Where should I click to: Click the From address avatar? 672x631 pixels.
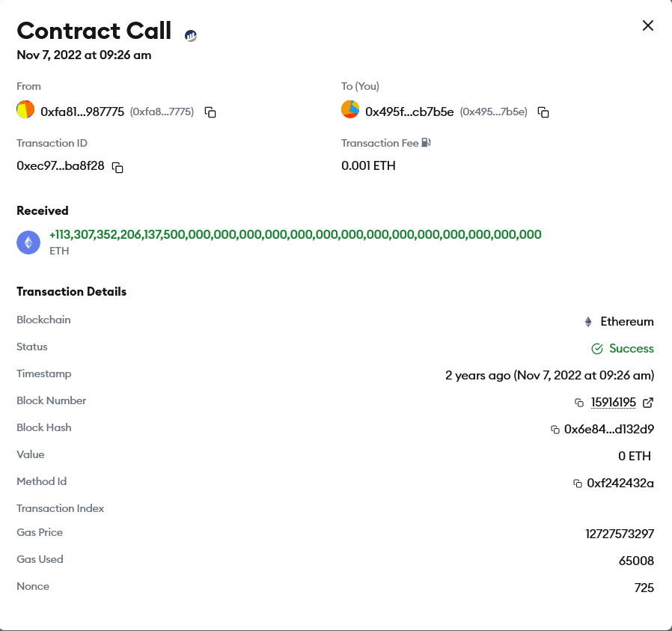coord(25,111)
